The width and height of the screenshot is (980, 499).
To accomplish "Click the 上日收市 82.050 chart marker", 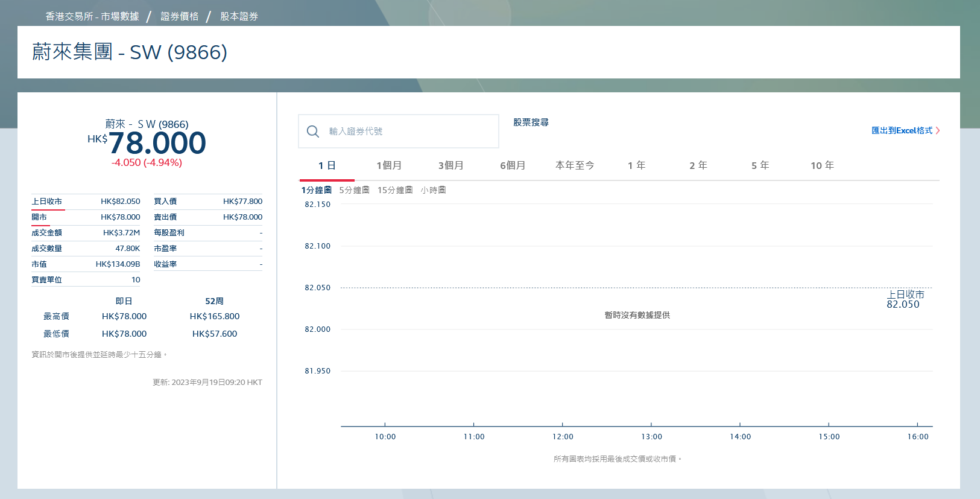I will point(905,299).
